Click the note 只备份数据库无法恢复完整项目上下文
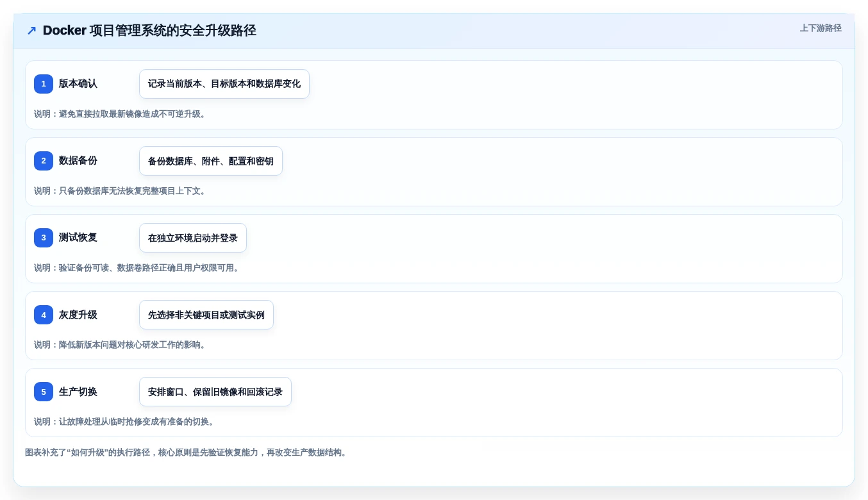This screenshot has height=500, width=868. tap(120, 191)
